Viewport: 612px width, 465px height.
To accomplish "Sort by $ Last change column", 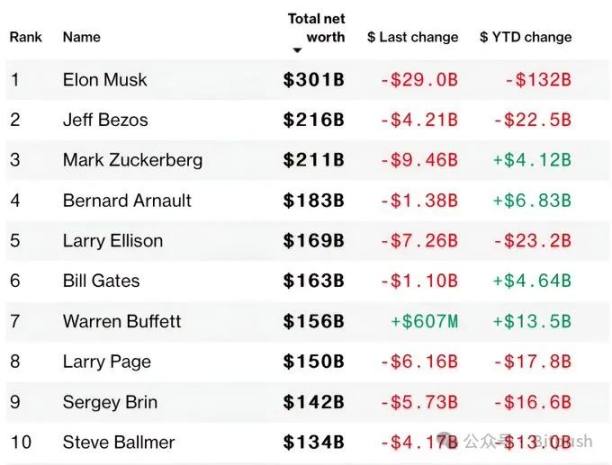I will [412, 37].
